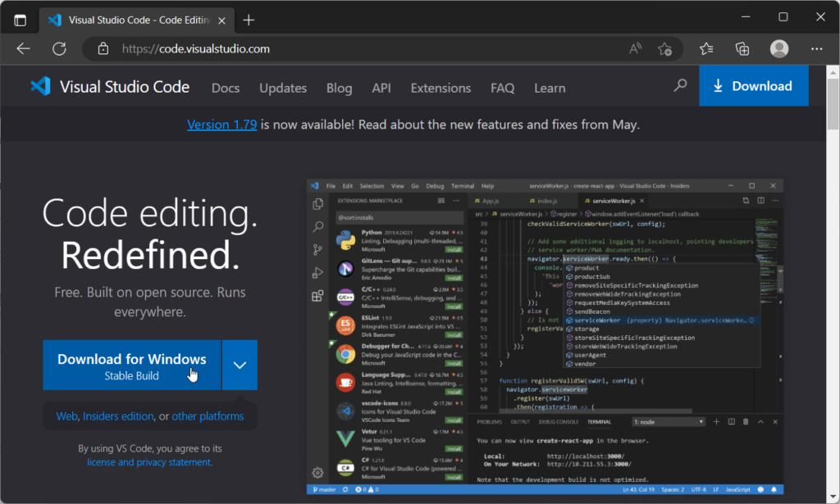Select the PROBLEMS panel tab in screenshot
Image resolution: width=840 pixels, height=504 pixels.
tap(489, 422)
